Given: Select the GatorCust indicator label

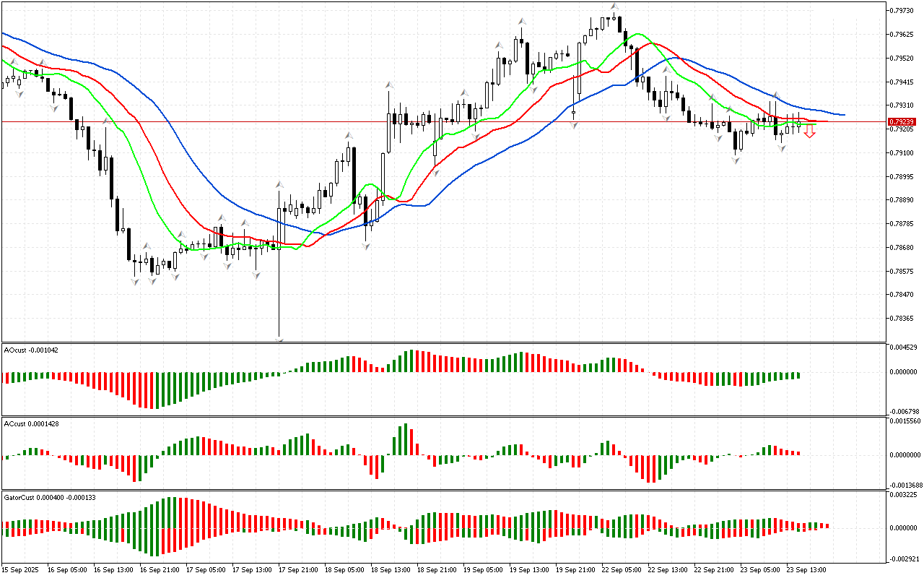Looking at the screenshot, I should pyautogui.click(x=50, y=497).
